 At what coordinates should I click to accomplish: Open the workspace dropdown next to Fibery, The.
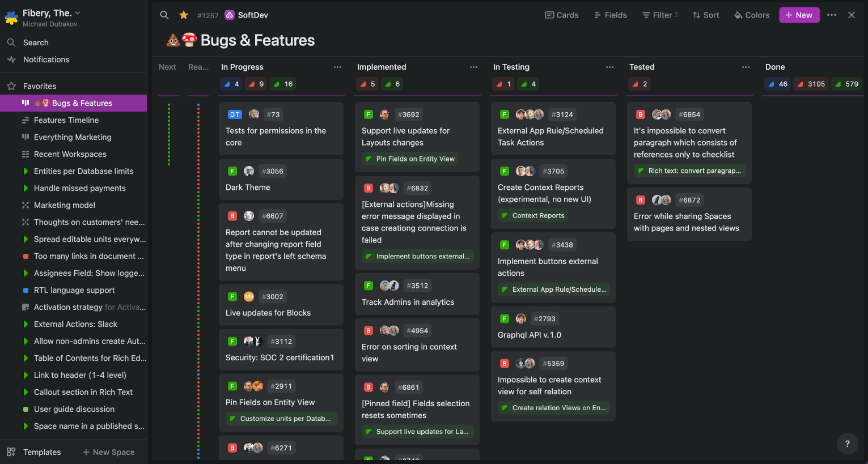78,13
